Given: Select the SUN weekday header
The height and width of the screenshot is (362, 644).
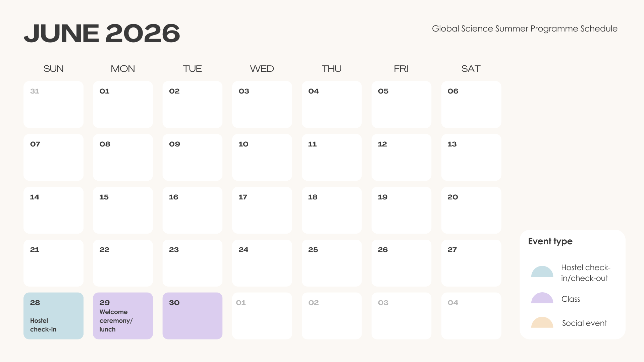Looking at the screenshot, I should (53, 69).
